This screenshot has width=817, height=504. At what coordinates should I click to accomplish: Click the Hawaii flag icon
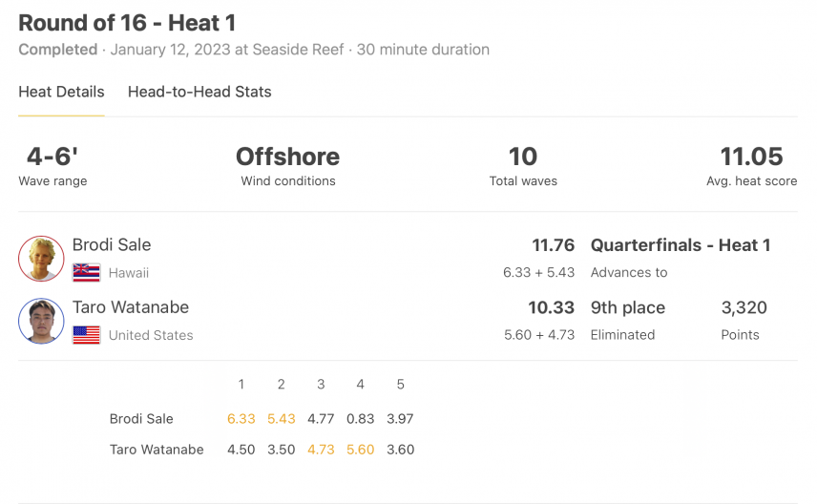(x=87, y=273)
